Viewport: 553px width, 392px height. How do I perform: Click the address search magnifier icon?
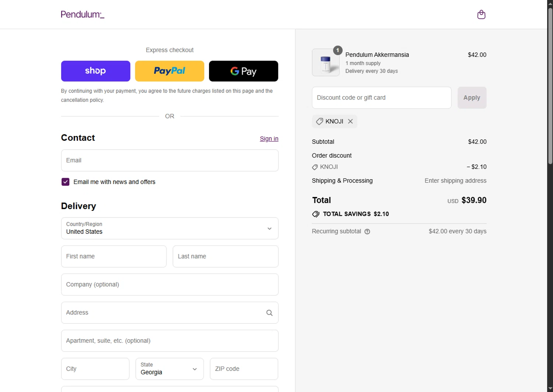269,313
